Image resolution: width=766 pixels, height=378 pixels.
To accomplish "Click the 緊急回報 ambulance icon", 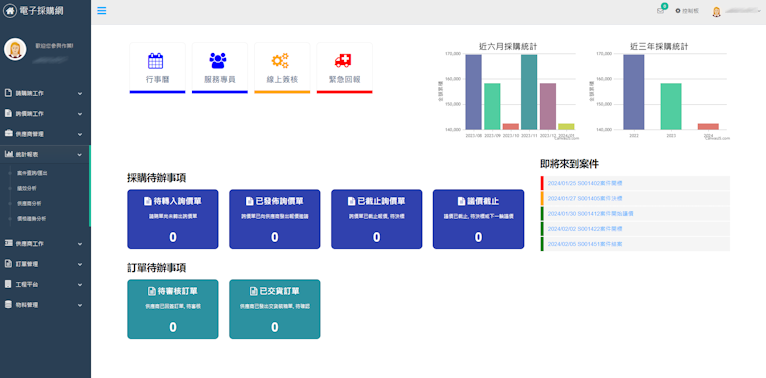I will [x=343, y=61].
